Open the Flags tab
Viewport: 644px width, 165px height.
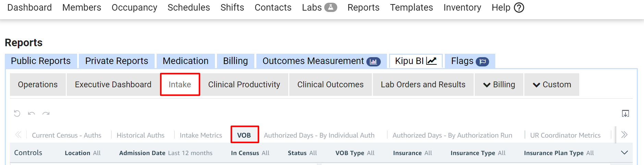470,61
